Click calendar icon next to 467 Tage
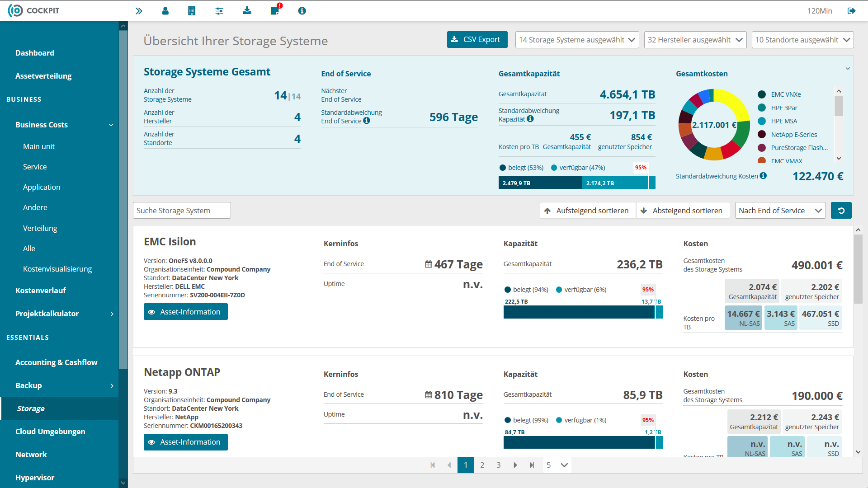Screen dimensions: 868x488 [x=429, y=264]
